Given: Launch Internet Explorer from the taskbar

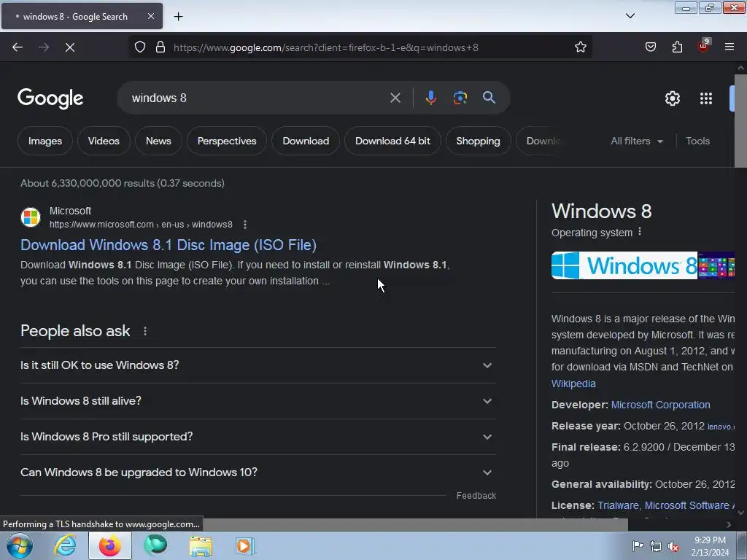Looking at the screenshot, I should point(65,545).
